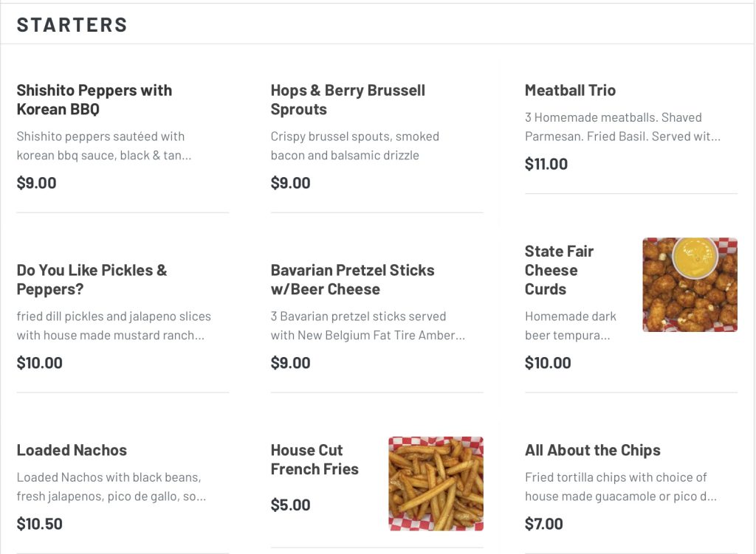The image size is (756, 554).
Task: Click the $7.00 chips price
Action: pos(544,524)
